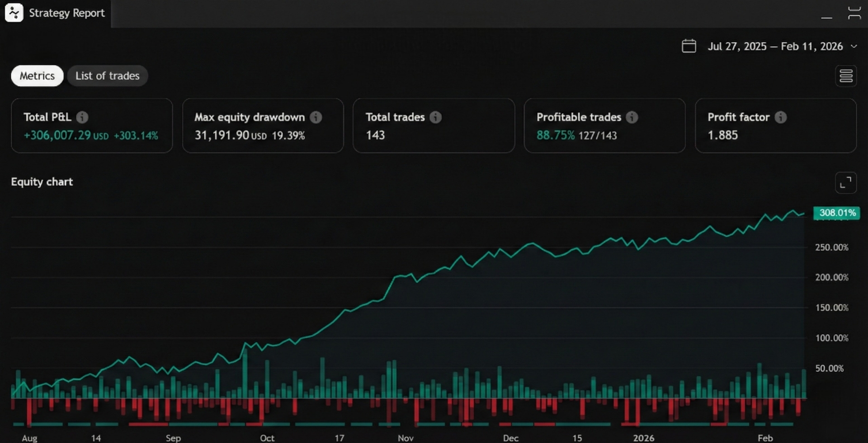The height and width of the screenshot is (443, 868).
Task: Click the 308.01% equity value label
Action: click(837, 213)
